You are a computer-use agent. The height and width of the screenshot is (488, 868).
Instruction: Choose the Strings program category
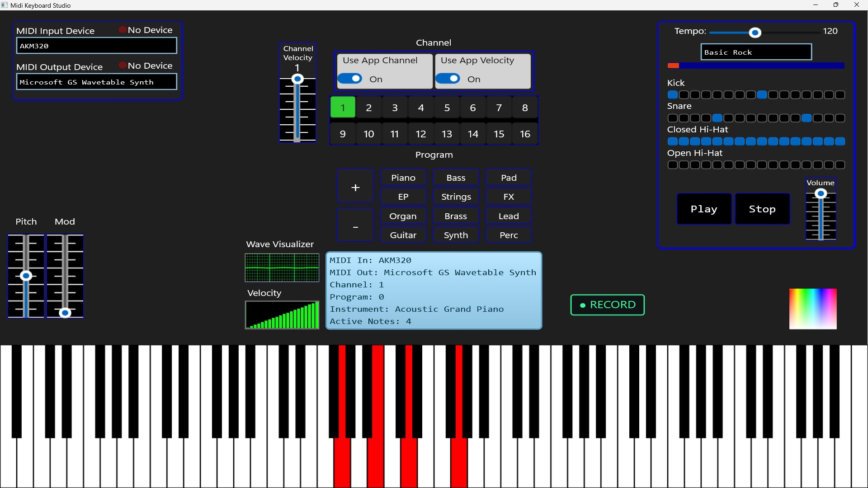tap(456, 197)
